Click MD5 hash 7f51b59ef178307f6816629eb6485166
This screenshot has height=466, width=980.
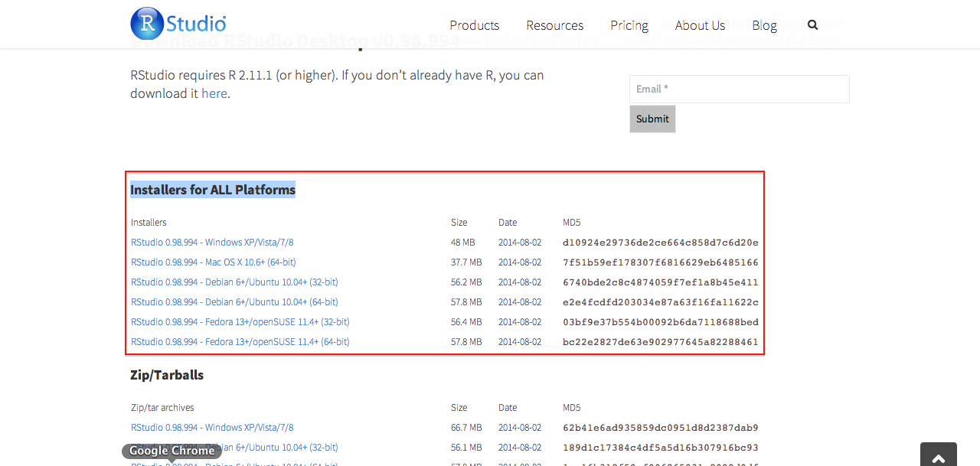[661, 262]
